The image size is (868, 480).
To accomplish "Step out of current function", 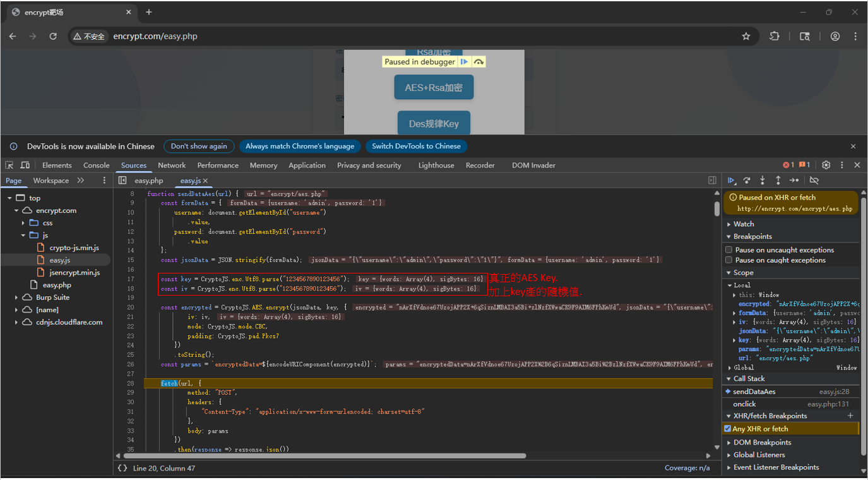I will (778, 181).
